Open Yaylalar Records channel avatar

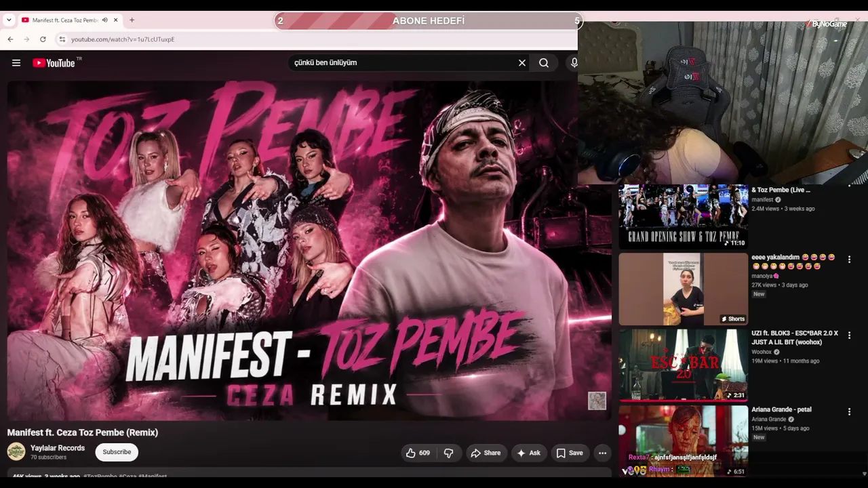click(x=16, y=451)
